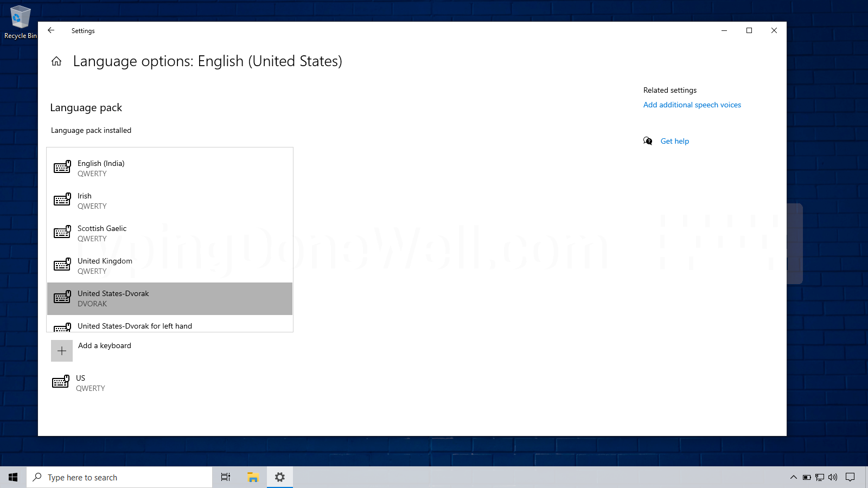Click the Get help link
Viewport: 868px width, 488px height.
[x=674, y=141]
